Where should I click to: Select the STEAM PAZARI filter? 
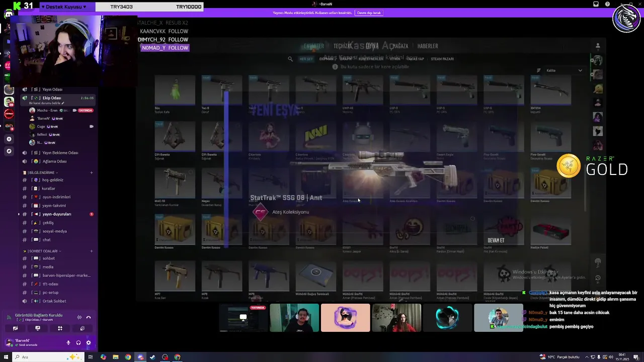click(442, 59)
